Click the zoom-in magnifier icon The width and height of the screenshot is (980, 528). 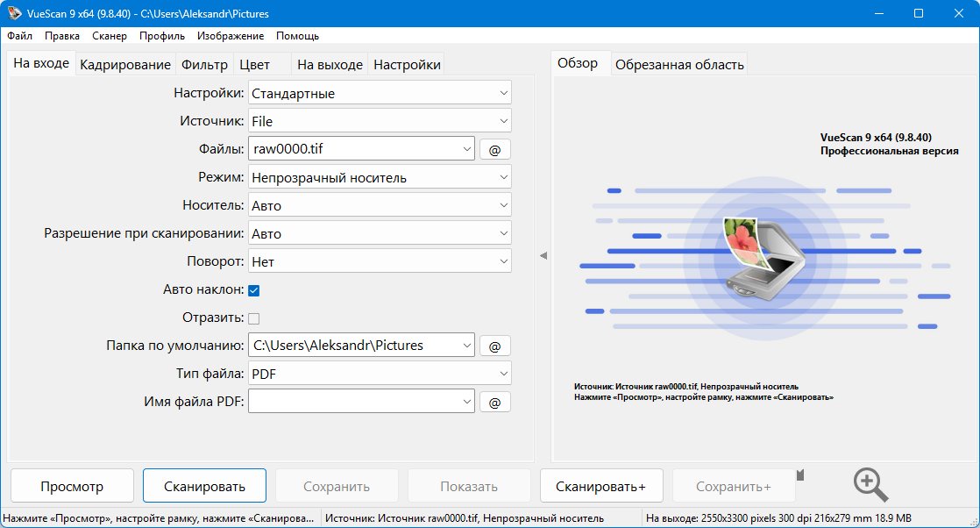click(x=870, y=485)
